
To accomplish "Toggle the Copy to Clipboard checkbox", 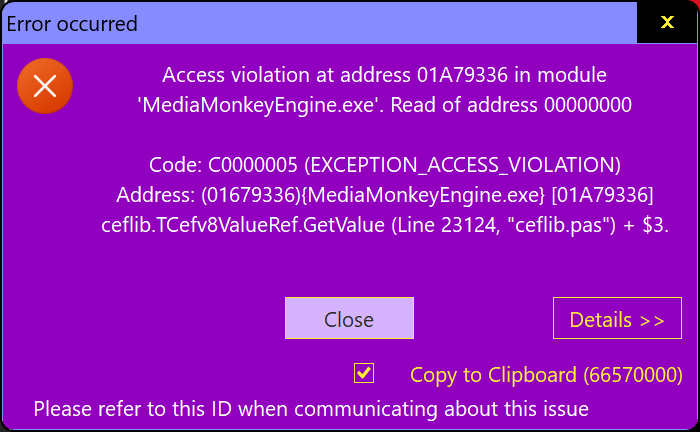I will [364, 374].
